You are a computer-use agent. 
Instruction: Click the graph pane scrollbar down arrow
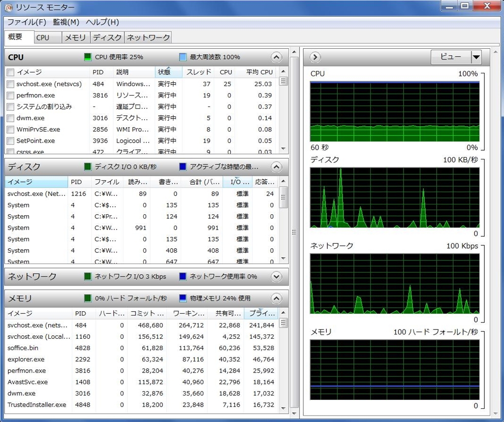pos(495,413)
